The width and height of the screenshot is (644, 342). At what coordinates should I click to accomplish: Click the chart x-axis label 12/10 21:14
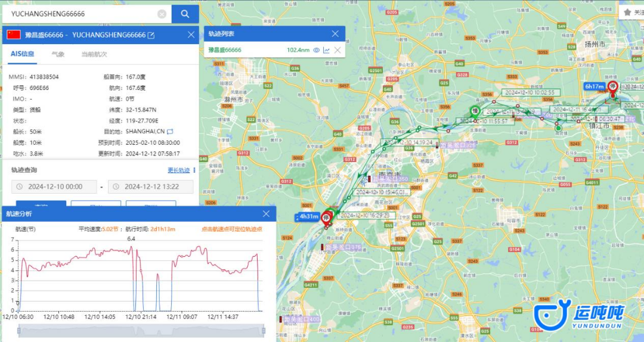141,317
